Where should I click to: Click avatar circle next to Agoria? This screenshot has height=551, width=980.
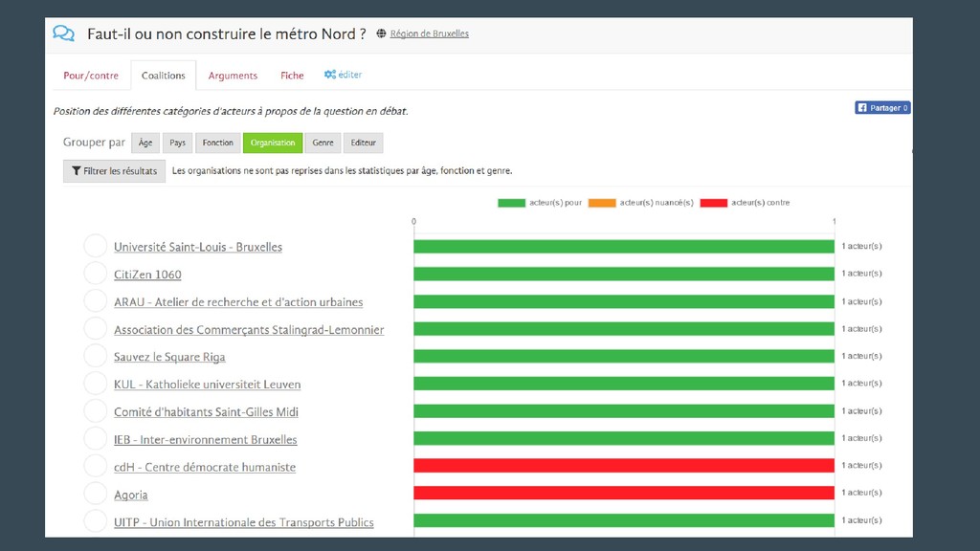tap(95, 493)
